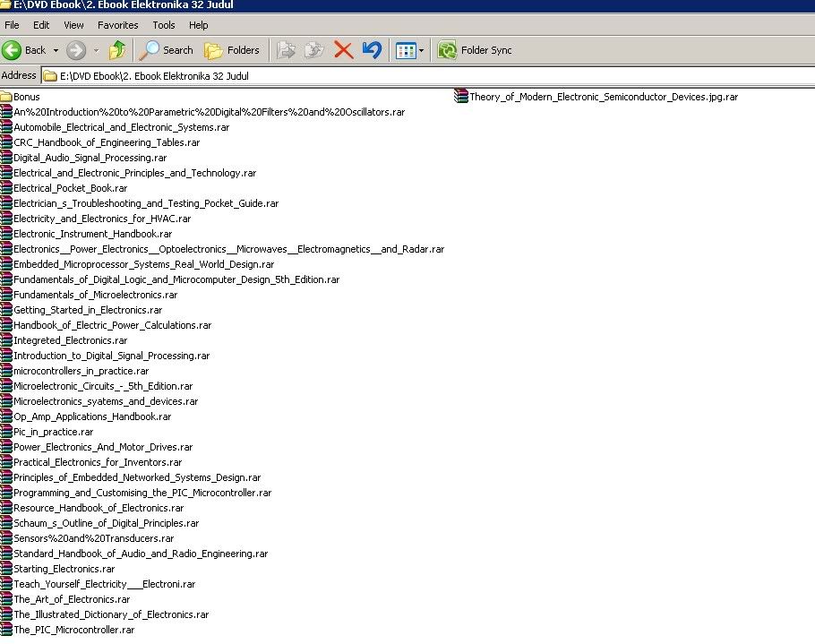Image resolution: width=815 pixels, height=644 pixels.
Task: Click file name Power_Electronics_And_Motor_Drives.rar
Action: pyautogui.click(x=103, y=446)
